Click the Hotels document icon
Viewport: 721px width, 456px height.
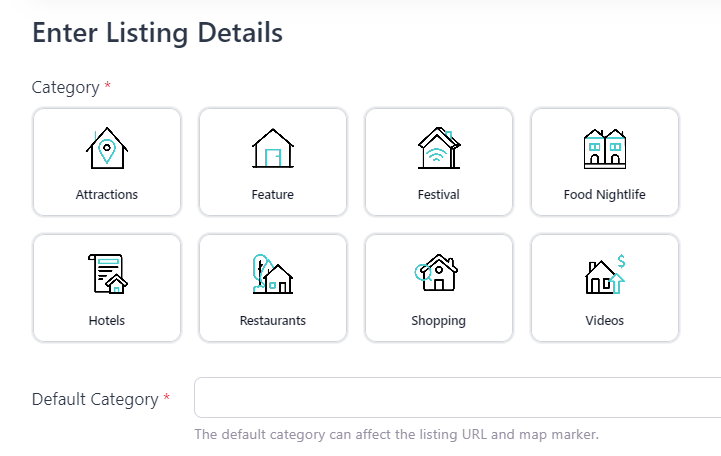pyautogui.click(x=107, y=274)
